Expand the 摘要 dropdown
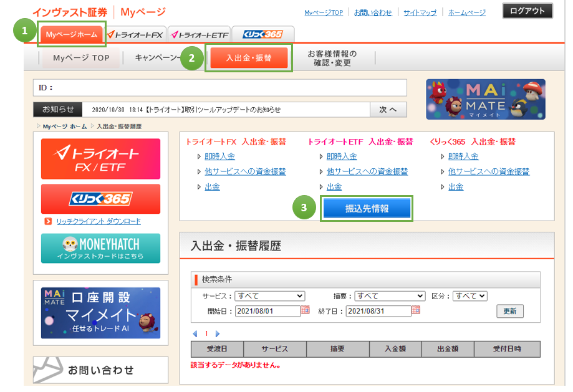The width and height of the screenshot is (573, 392). (x=390, y=296)
